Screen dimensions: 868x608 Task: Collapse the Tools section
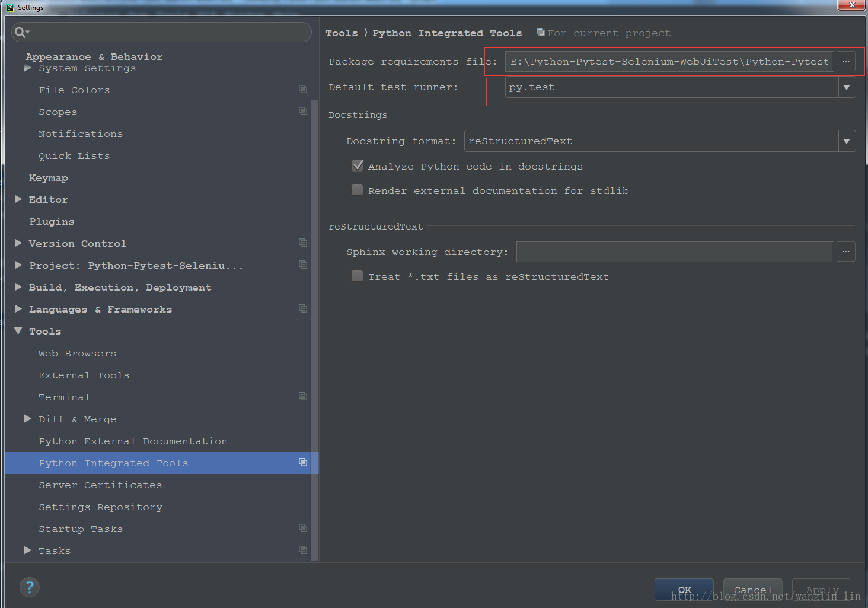(x=18, y=331)
